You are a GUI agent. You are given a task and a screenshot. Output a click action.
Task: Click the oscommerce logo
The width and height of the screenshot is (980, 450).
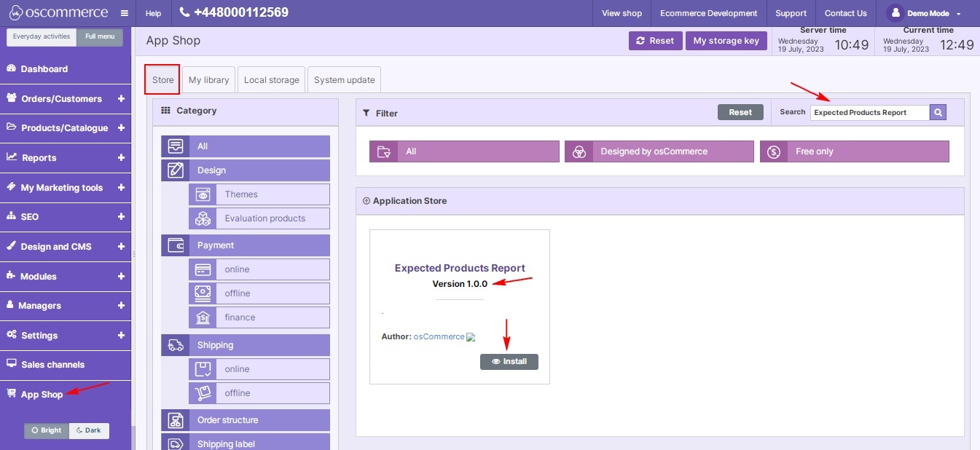58,12
